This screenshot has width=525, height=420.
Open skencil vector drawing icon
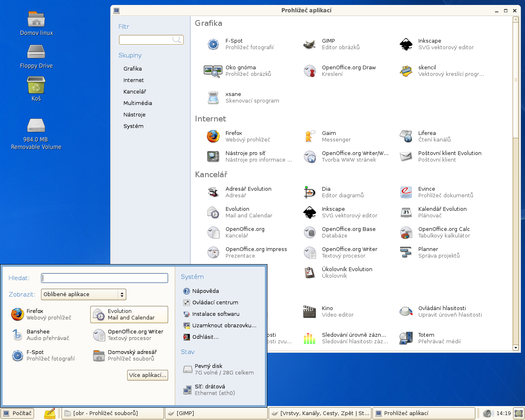point(406,71)
